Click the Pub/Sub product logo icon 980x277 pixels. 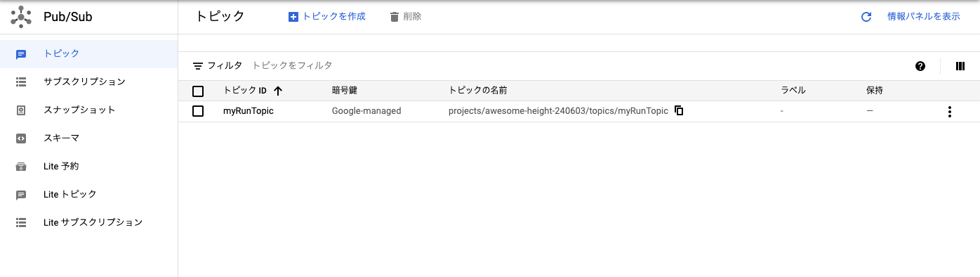pos(21,16)
